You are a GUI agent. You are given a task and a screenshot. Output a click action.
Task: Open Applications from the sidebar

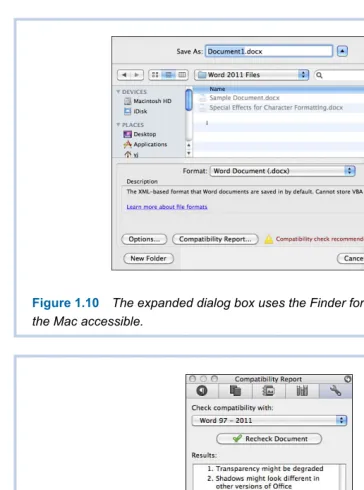click(145, 144)
